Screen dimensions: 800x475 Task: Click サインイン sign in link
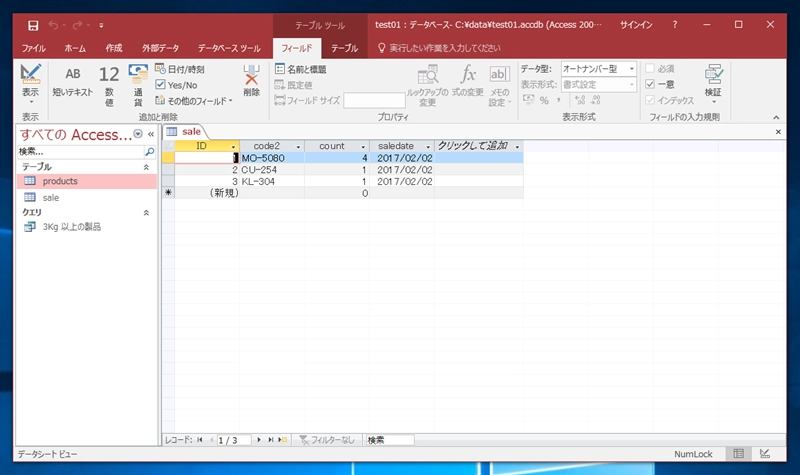pyautogui.click(x=636, y=24)
